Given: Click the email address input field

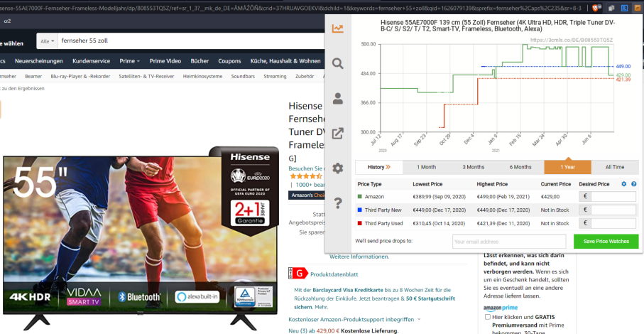Looking at the screenshot, I should [509, 242].
